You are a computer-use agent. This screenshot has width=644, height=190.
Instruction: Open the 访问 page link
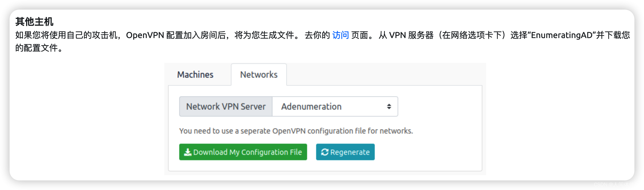pos(340,35)
